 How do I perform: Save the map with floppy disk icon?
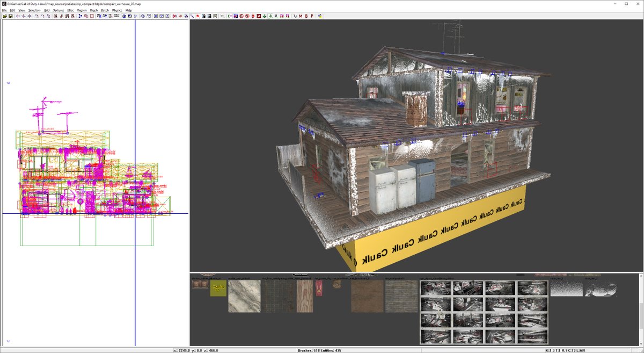click(10, 16)
